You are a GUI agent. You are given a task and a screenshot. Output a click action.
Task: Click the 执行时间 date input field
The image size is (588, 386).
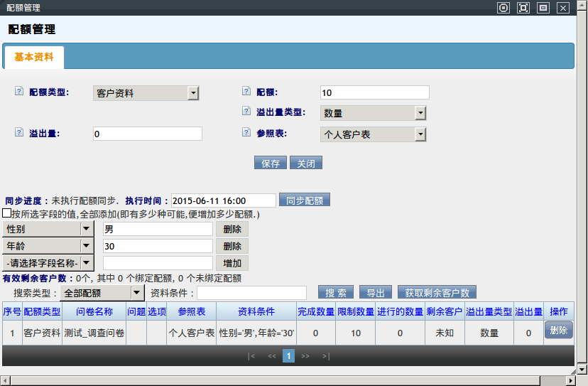(223, 200)
